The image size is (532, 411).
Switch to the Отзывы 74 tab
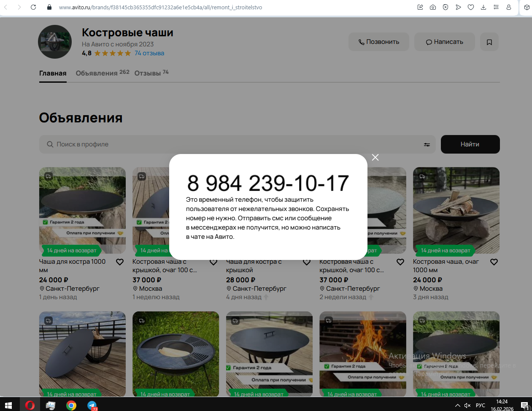[151, 73]
